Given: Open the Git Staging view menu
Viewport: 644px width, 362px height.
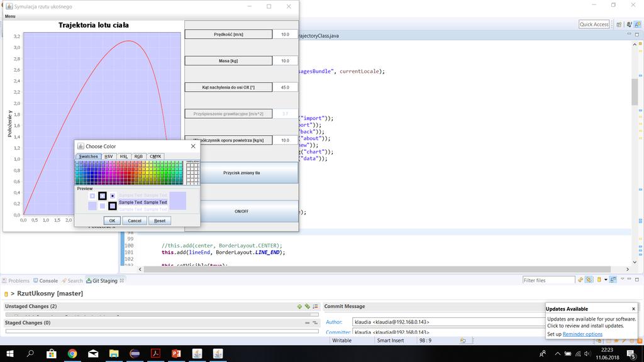Looking at the screenshot, I should [622, 280].
